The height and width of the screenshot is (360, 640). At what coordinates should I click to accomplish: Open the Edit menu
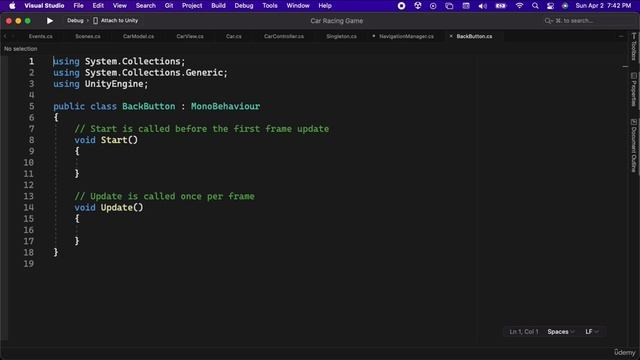pos(98,6)
